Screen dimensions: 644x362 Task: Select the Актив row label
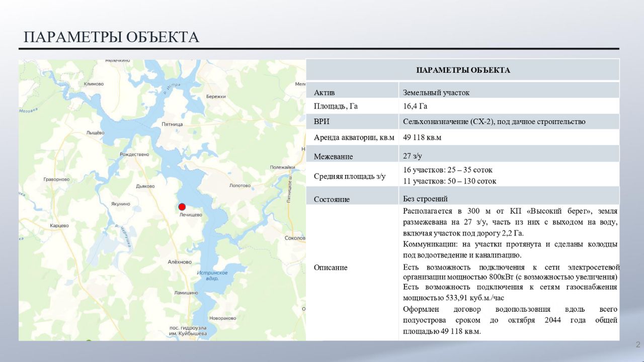(324, 93)
